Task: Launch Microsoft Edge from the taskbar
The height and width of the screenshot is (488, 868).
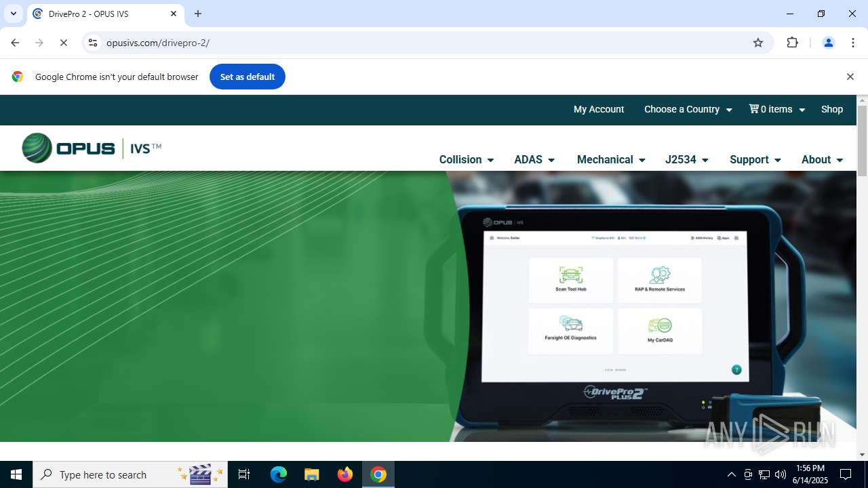Action: click(x=279, y=474)
